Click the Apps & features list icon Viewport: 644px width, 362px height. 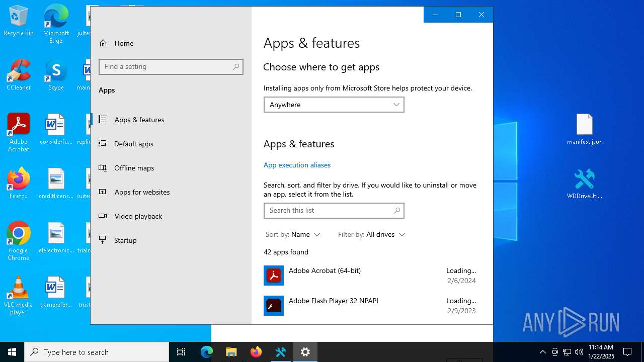[103, 119]
